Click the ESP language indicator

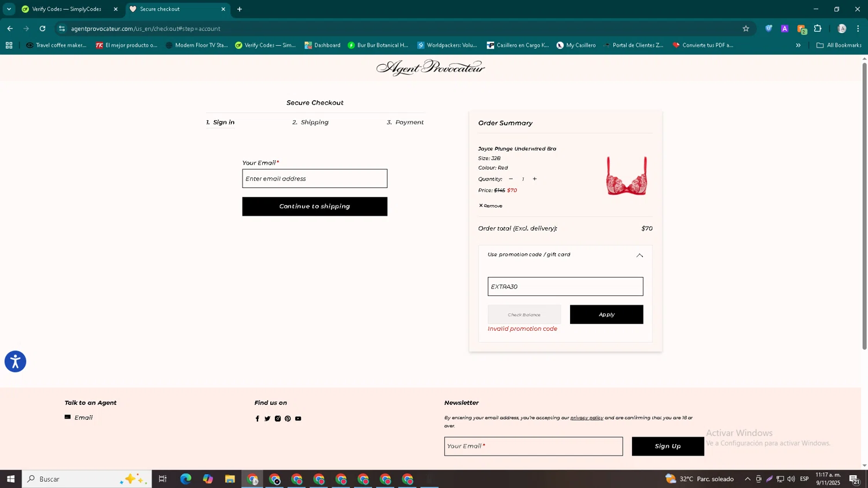804,479
